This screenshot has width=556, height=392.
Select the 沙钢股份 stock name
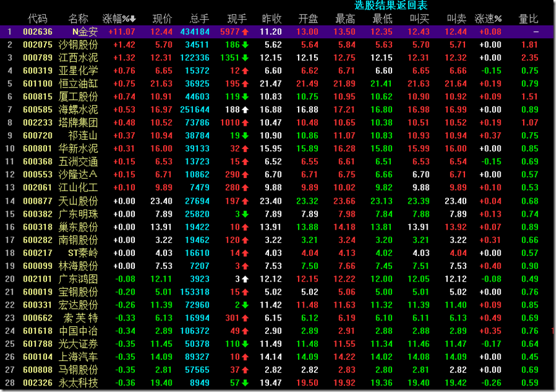[78, 44]
